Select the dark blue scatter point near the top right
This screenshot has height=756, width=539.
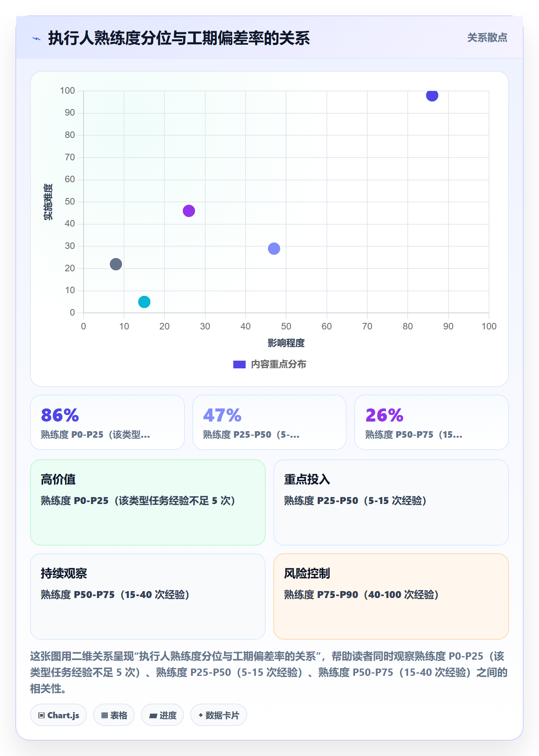(432, 95)
